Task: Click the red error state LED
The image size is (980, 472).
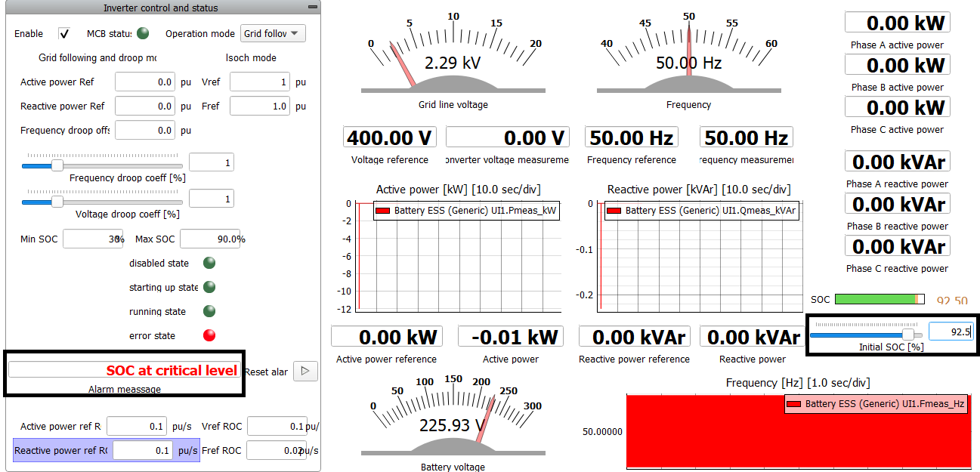Action: (210, 335)
